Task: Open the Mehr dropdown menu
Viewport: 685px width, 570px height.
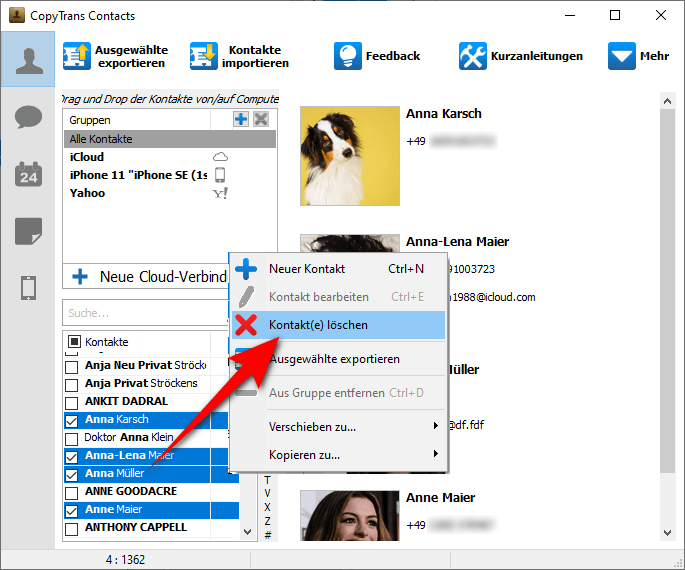Action: coord(638,56)
